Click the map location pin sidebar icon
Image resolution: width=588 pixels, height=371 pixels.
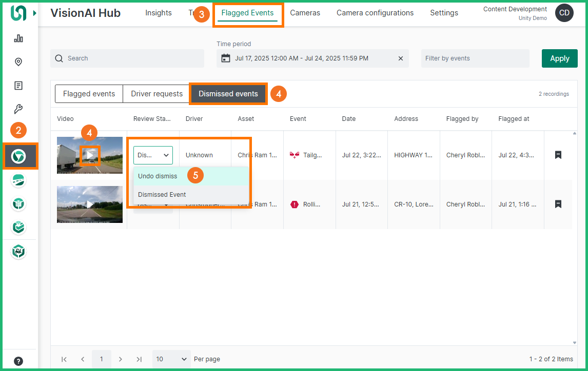(x=18, y=62)
